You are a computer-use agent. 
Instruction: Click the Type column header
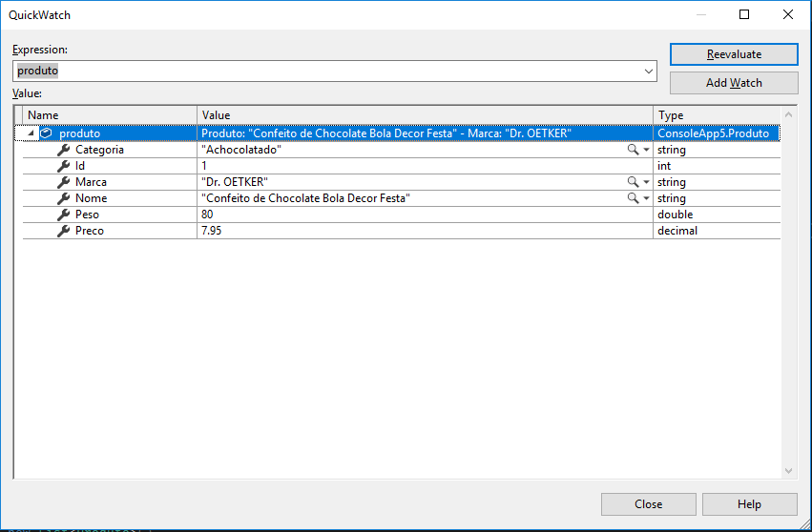click(717, 115)
